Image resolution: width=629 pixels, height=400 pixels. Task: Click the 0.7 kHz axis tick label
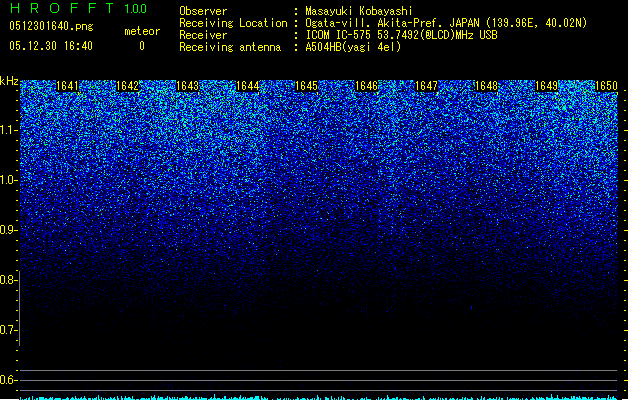pyautogui.click(x=8, y=330)
